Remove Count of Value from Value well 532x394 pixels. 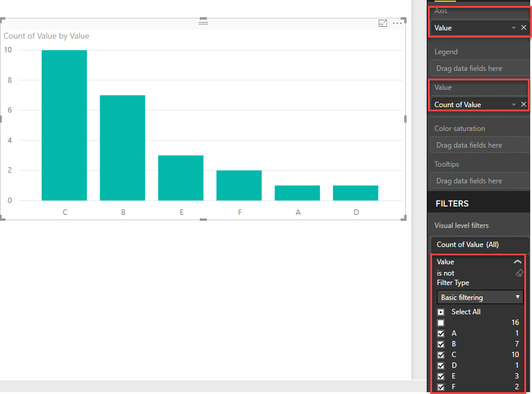point(524,104)
